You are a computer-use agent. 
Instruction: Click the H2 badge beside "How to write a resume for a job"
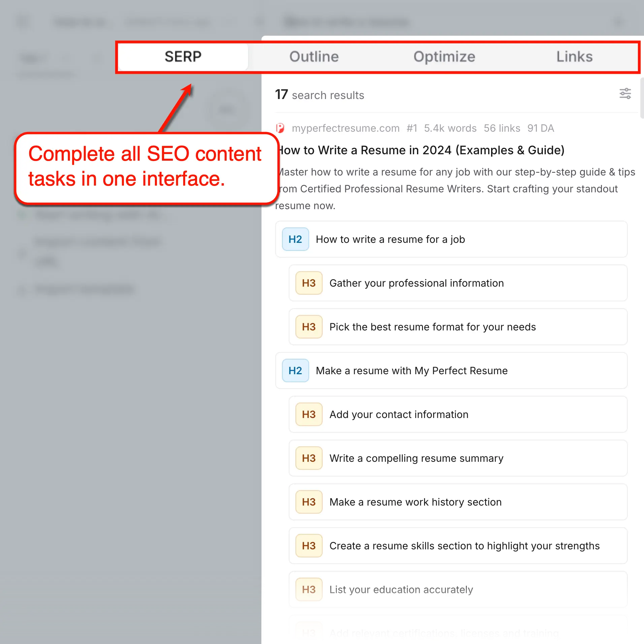point(295,239)
